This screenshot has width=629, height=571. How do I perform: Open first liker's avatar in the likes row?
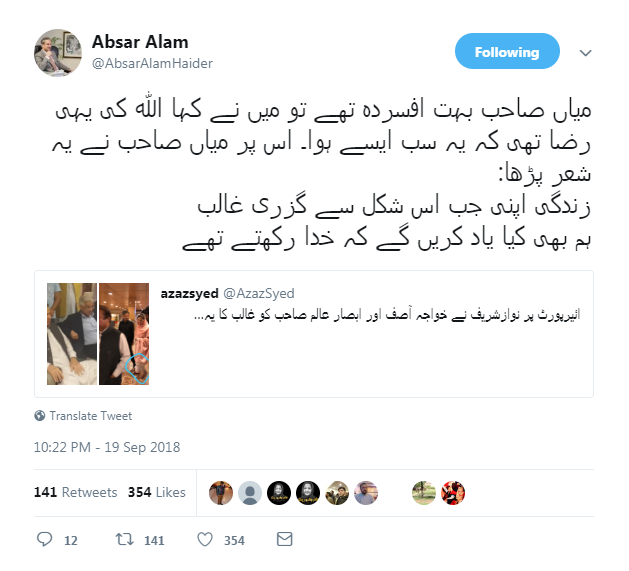[x=221, y=493]
